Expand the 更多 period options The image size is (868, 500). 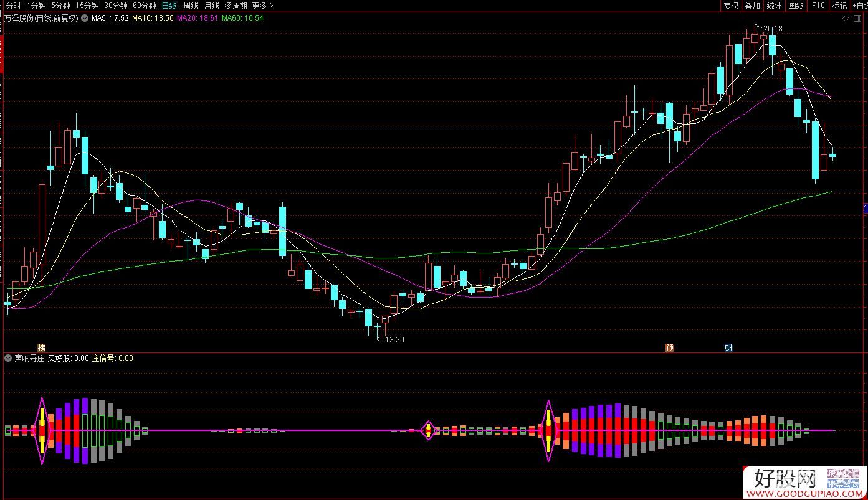[x=262, y=6]
